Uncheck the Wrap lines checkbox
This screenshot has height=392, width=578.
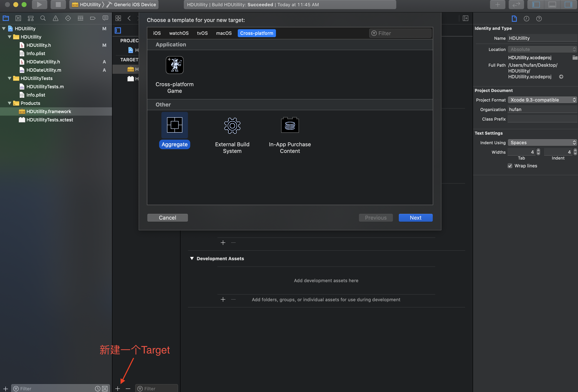click(x=510, y=166)
